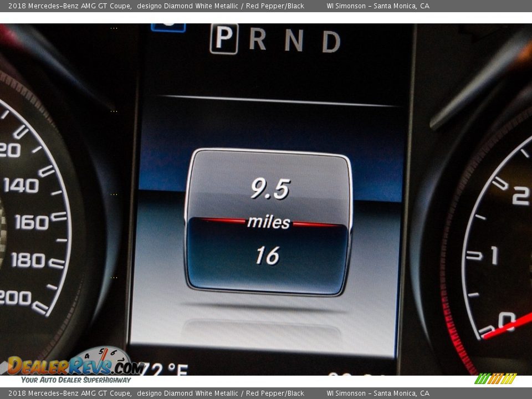Select the R gear letter
The width and height of the screenshot is (532, 399).
click(x=258, y=39)
